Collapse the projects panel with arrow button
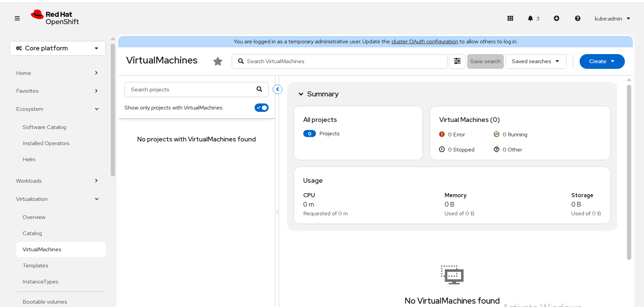Image resolution: width=644 pixels, height=307 pixels. pos(277,89)
